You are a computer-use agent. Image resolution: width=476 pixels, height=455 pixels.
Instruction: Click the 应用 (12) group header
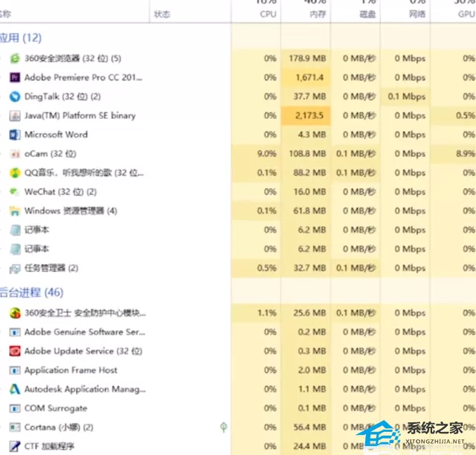tap(21, 38)
